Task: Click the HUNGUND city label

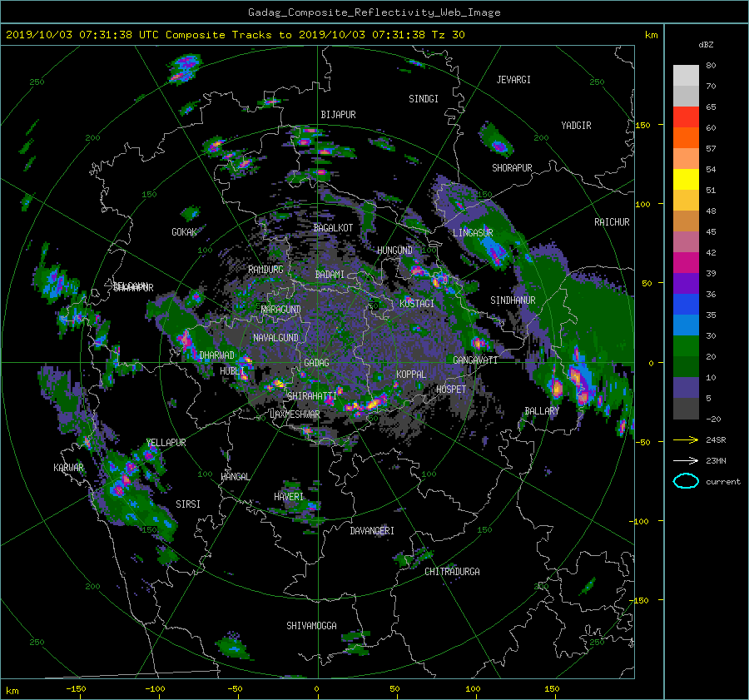Action: tap(394, 251)
